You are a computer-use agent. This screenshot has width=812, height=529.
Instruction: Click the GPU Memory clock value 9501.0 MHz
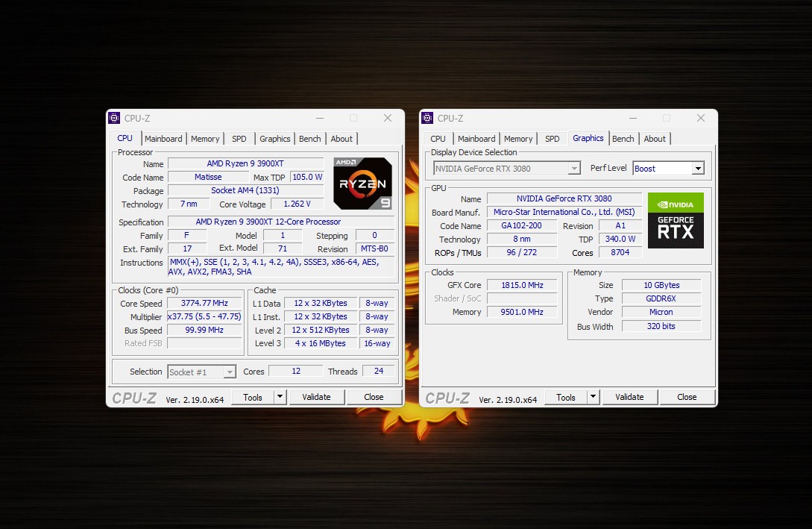[x=522, y=312]
